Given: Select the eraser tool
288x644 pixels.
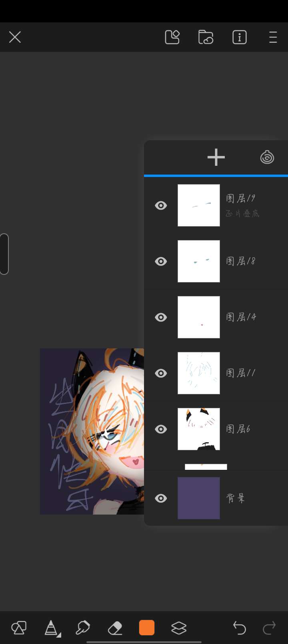Looking at the screenshot, I should tap(115, 628).
